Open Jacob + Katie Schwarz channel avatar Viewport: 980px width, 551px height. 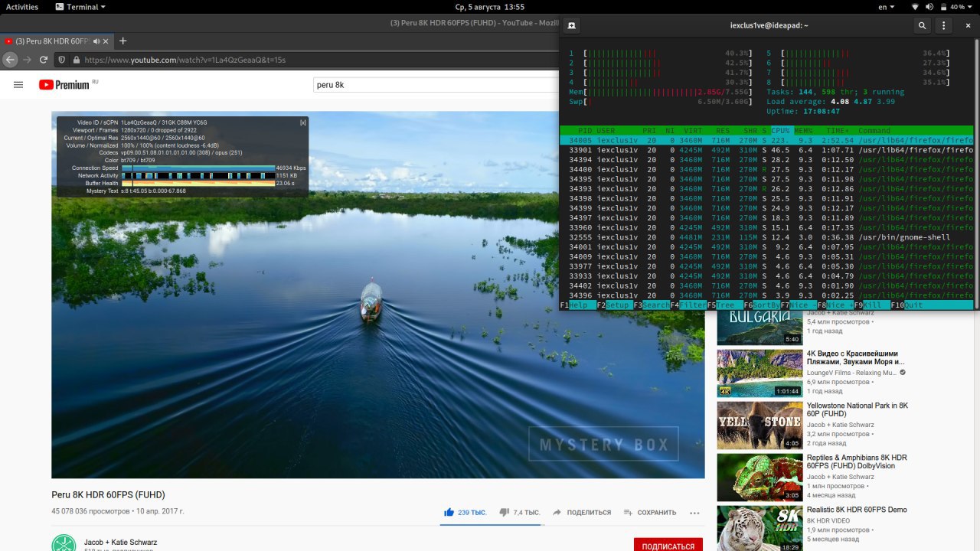(64, 543)
